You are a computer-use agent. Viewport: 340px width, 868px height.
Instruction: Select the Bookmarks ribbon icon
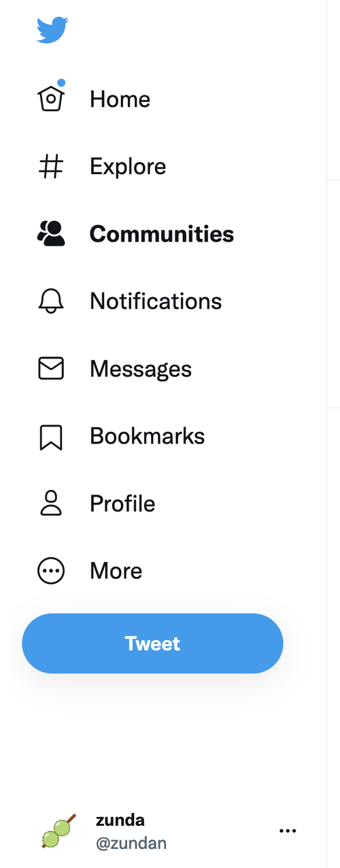point(51,437)
